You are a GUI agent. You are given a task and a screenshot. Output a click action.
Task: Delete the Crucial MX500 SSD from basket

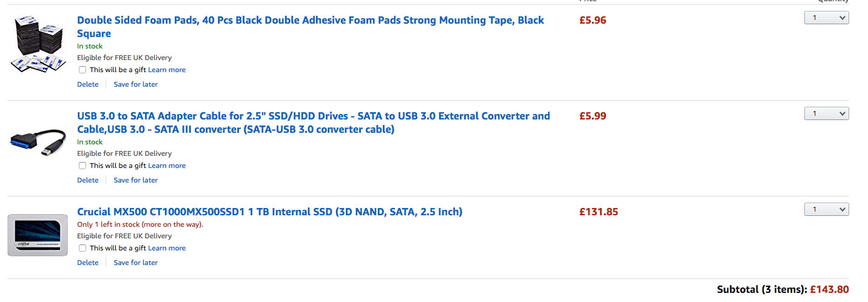click(x=87, y=263)
